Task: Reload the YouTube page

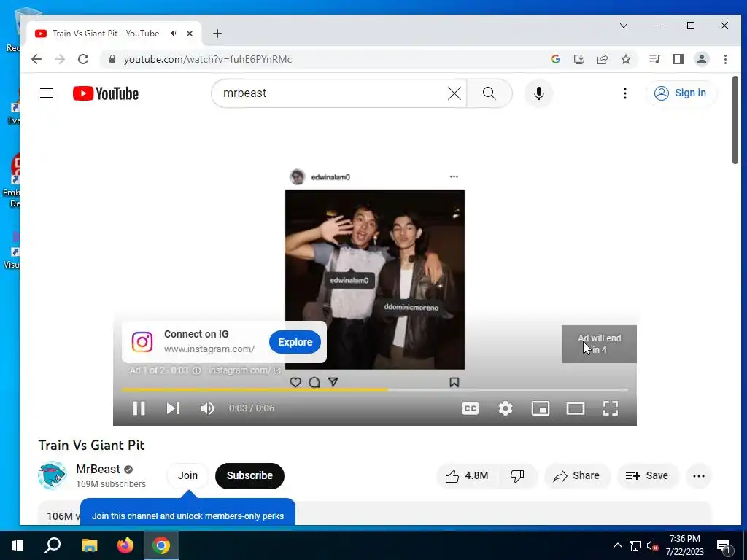Action: click(83, 59)
